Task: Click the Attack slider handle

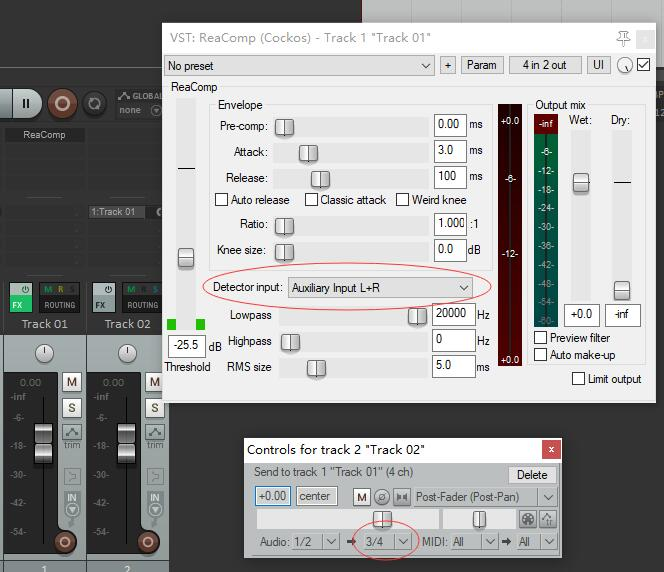Action: point(308,153)
